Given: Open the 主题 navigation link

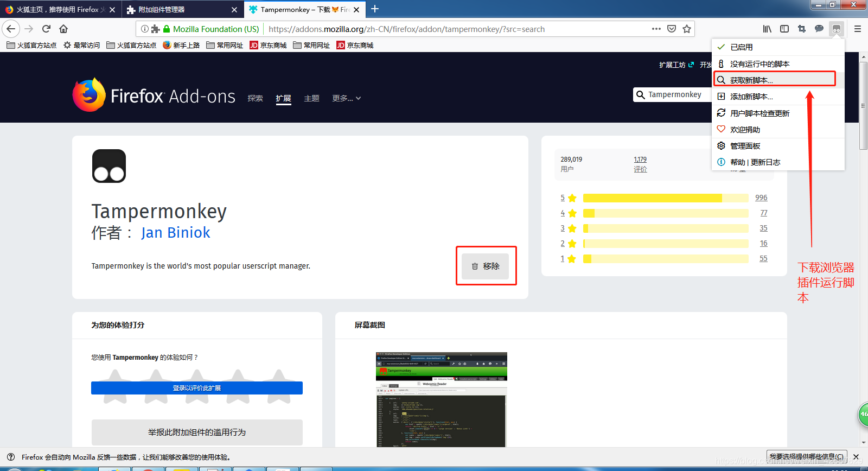Looking at the screenshot, I should coord(311,98).
